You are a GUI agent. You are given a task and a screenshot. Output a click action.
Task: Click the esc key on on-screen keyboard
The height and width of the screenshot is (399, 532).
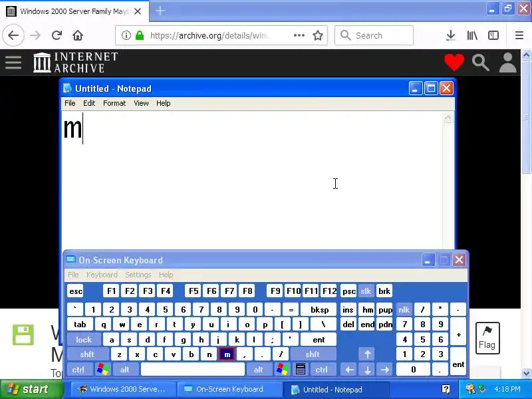point(75,291)
